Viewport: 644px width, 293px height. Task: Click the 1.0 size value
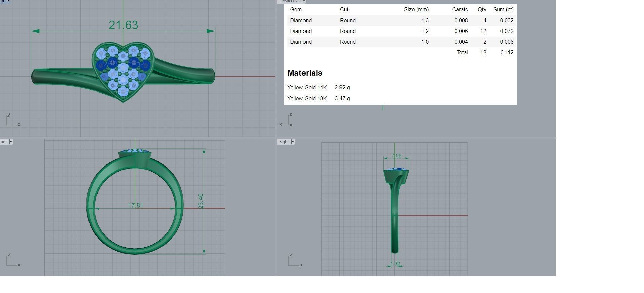pyautogui.click(x=425, y=42)
